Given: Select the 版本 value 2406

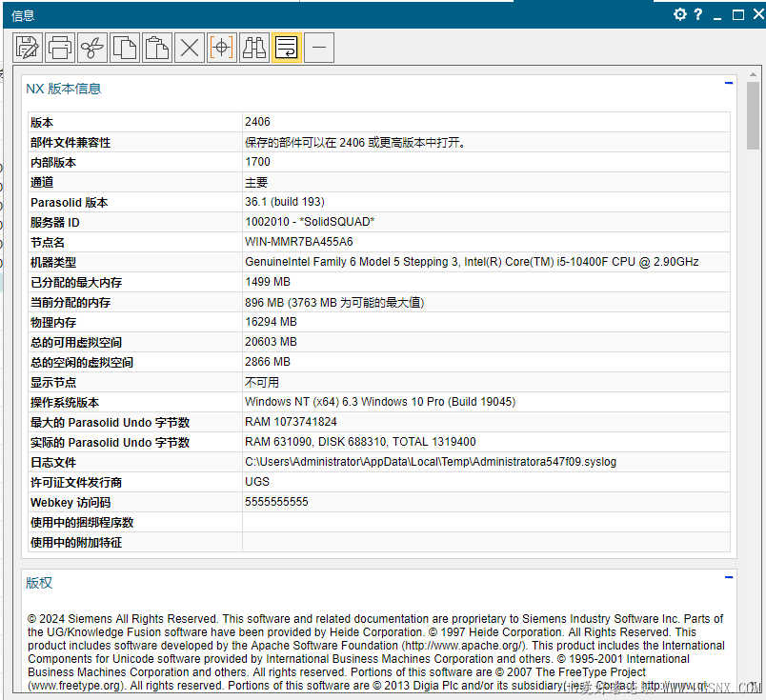Looking at the screenshot, I should click(257, 122).
